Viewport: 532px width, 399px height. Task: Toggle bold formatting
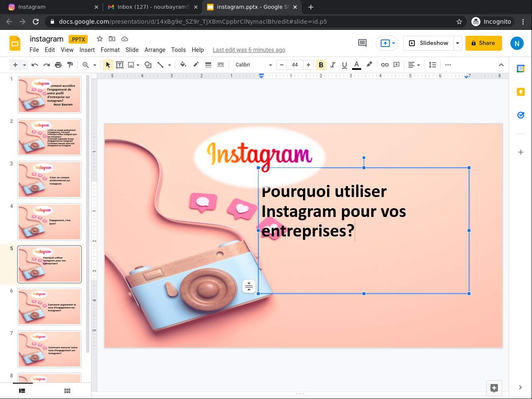click(321, 65)
